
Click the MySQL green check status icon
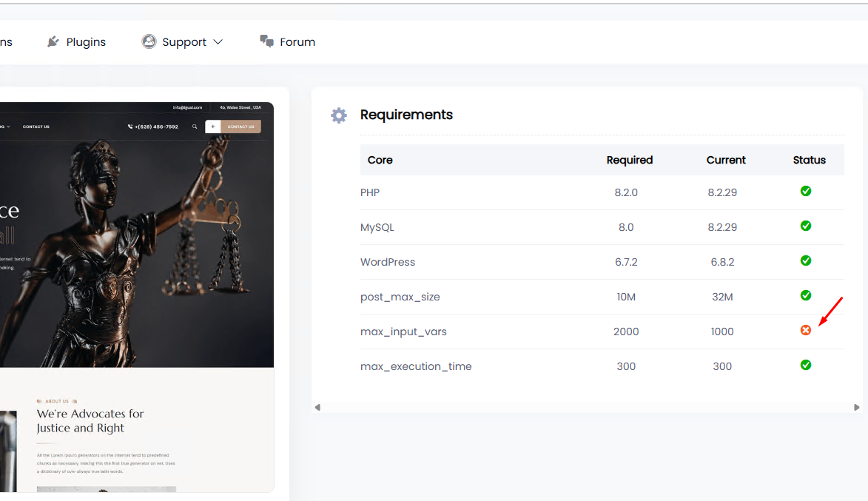tap(805, 226)
